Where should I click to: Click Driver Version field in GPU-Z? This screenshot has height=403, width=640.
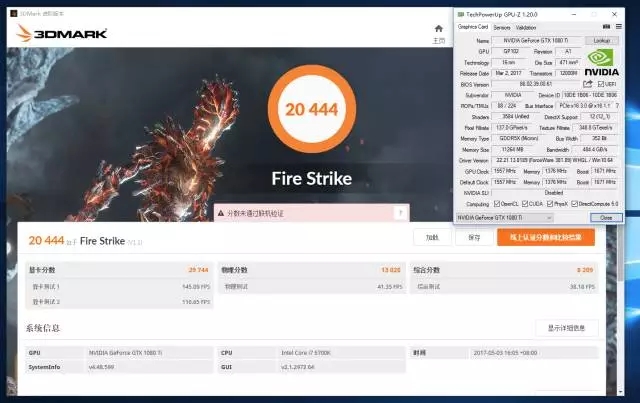tap(555, 160)
